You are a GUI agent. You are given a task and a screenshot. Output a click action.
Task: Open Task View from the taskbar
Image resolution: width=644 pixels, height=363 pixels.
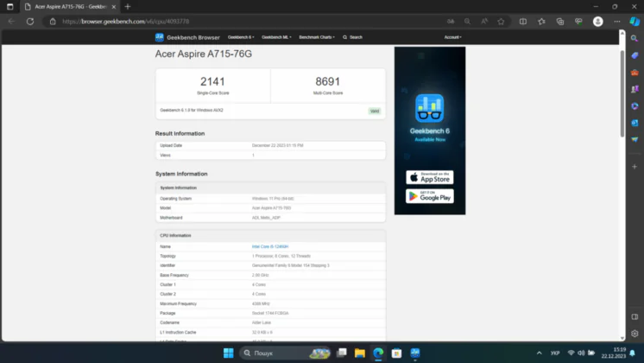pos(341,353)
